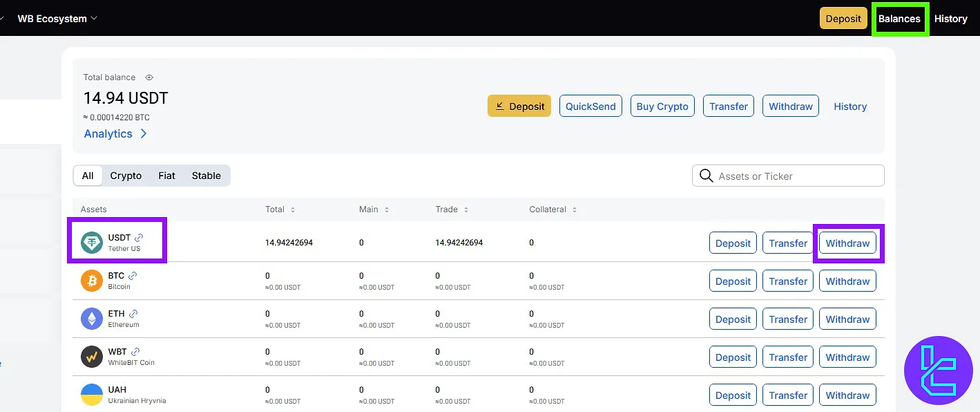Click the Ethereum coin icon

pos(92,319)
